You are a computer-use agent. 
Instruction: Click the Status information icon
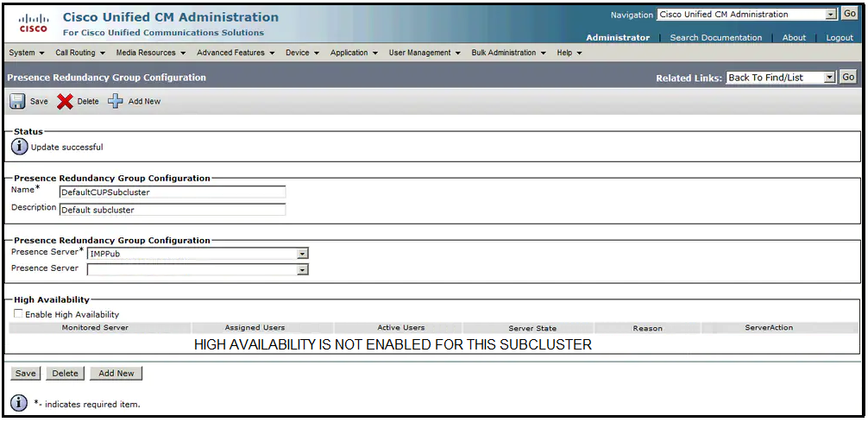click(20, 147)
